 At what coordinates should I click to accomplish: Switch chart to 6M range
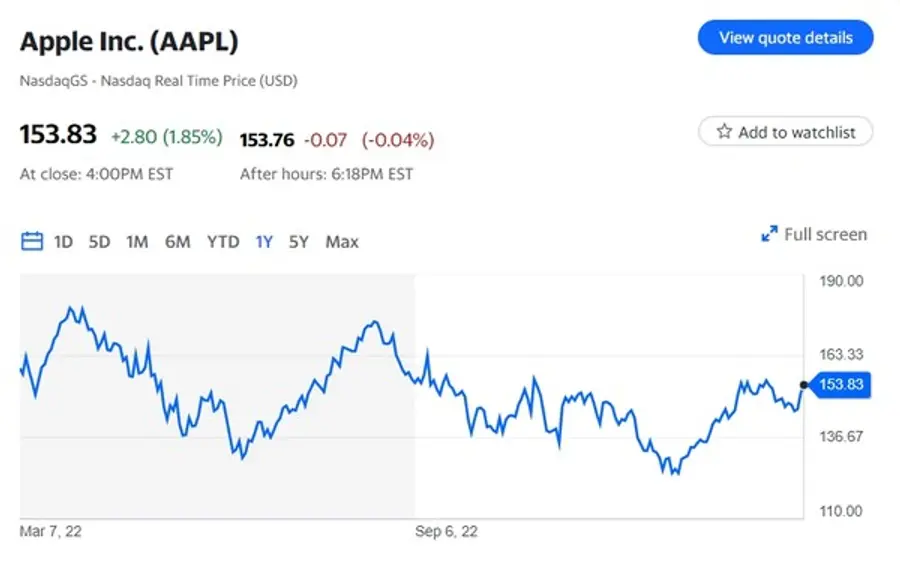pyautogui.click(x=177, y=241)
